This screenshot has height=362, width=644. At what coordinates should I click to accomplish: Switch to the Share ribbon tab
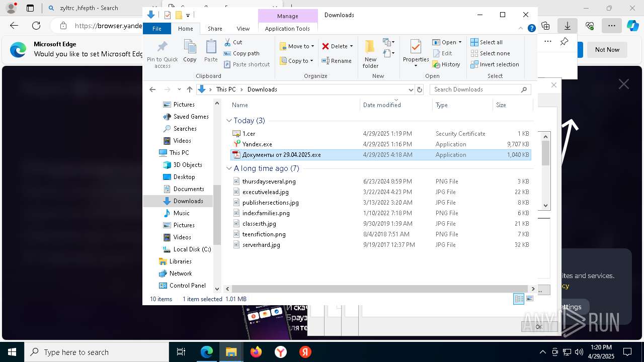215,29
